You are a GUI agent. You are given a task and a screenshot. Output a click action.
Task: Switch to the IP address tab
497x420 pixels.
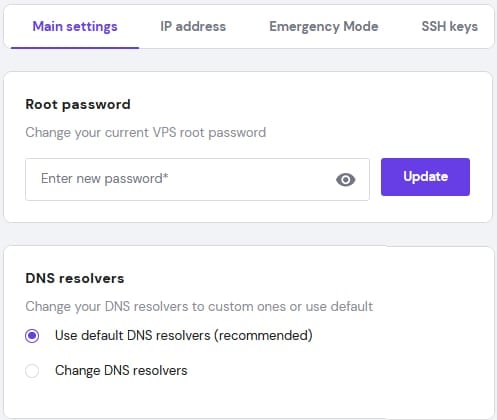pos(193,26)
